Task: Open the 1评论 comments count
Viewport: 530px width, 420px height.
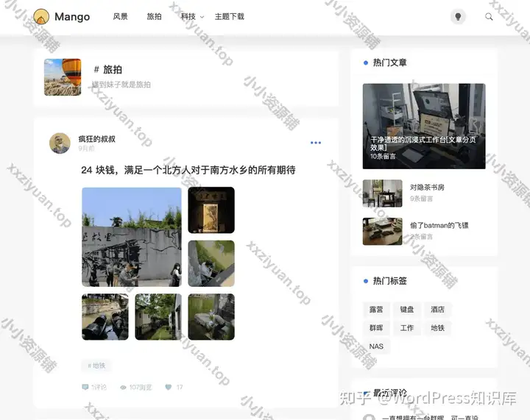Action: click(99, 387)
